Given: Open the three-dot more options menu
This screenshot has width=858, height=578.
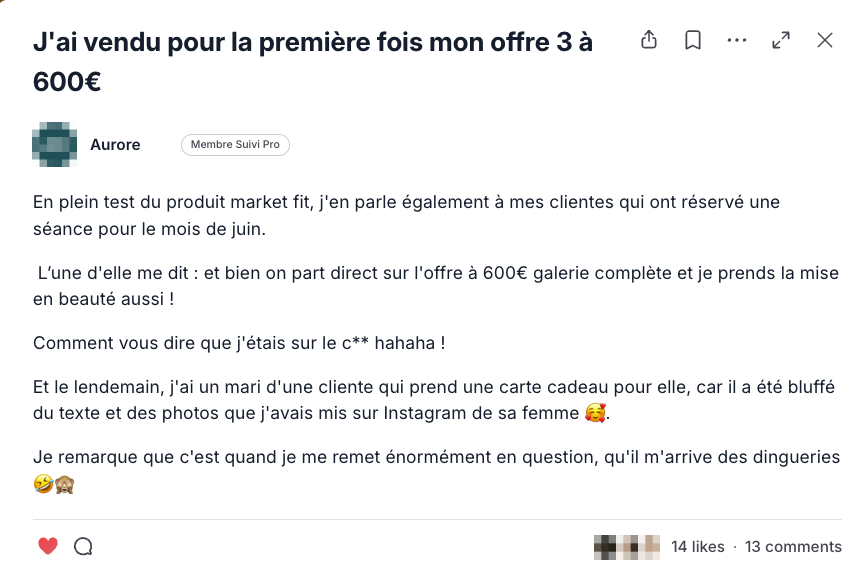Looking at the screenshot, I should [737, 40].
